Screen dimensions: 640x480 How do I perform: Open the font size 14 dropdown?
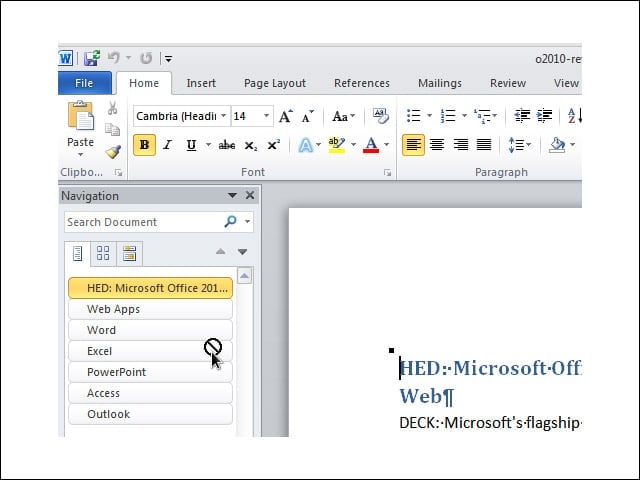pyautogui.click(x=266, y=116)
